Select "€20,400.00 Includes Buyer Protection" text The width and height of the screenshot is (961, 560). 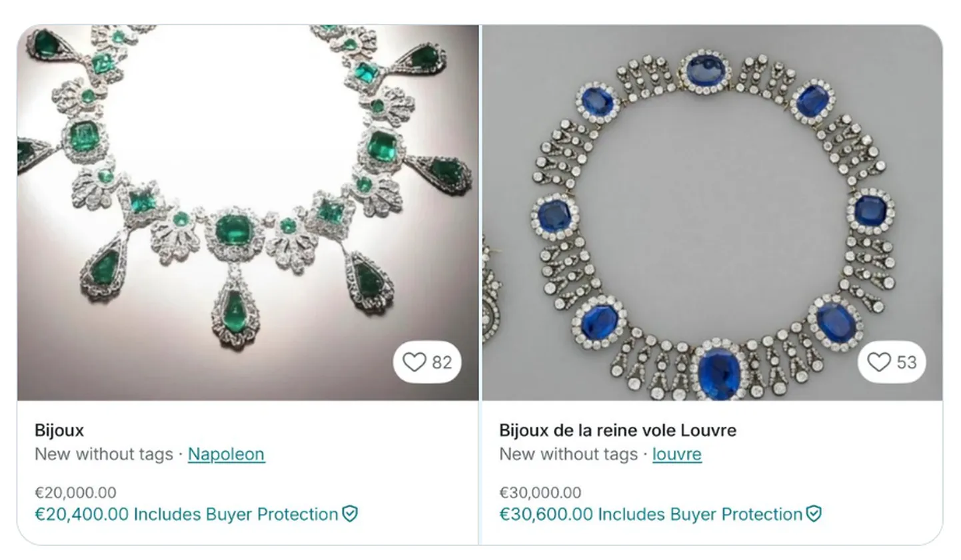click(187, 514)
